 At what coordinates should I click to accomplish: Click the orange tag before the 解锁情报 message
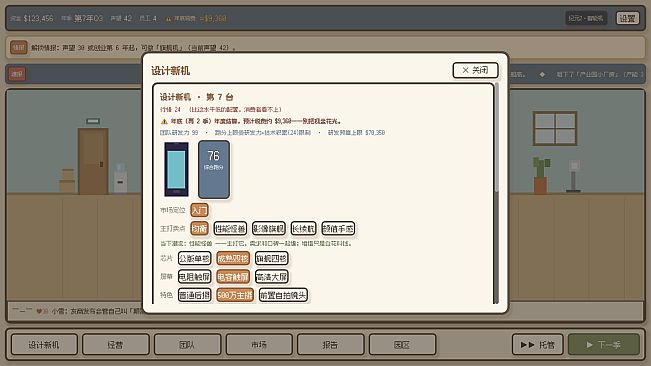pyautogui.click(x=18, y=48)
